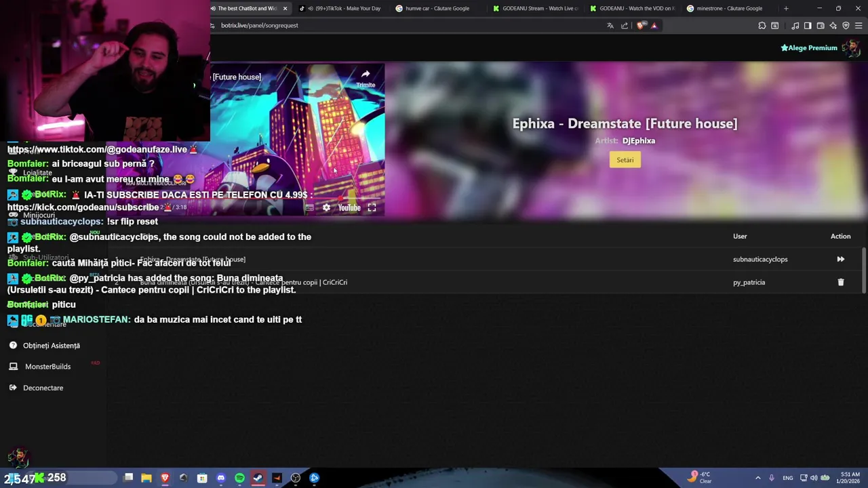868x488 pixels.
Task: Open the profile avatar in the page header
Action: coord(850,48)
